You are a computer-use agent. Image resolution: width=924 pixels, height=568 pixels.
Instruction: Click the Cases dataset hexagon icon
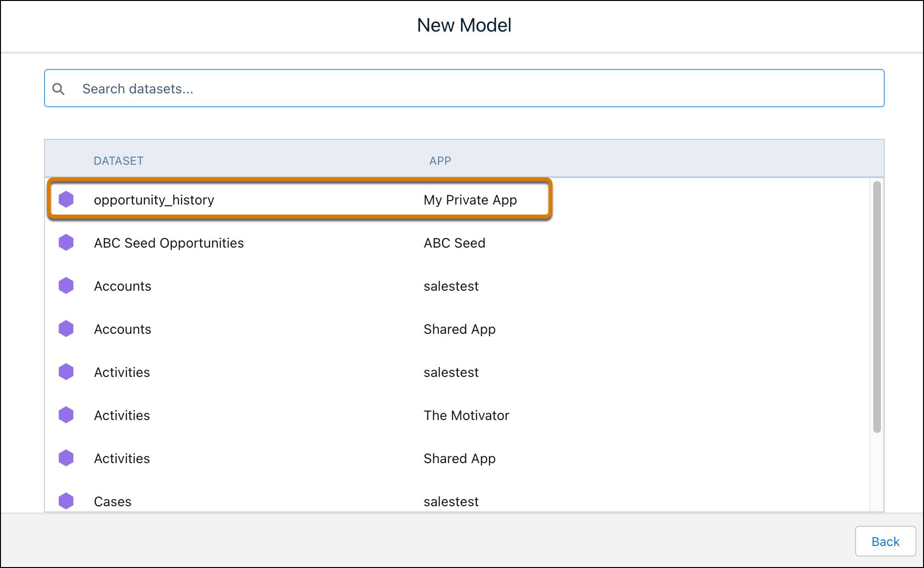point(66,501)
